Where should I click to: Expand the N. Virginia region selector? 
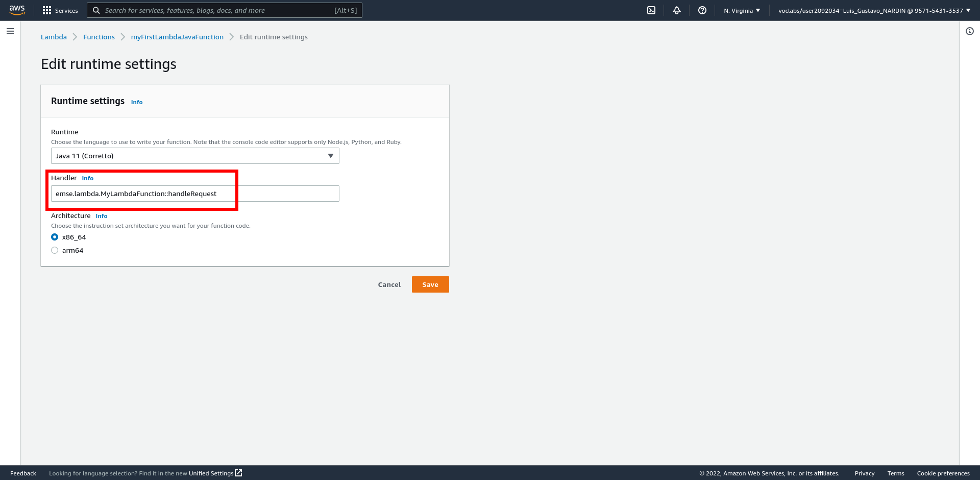pos(742,10)
